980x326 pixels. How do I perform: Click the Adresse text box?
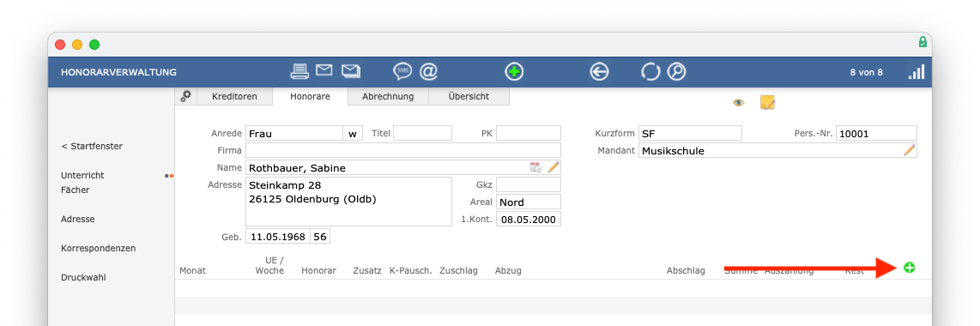[348, 201]
